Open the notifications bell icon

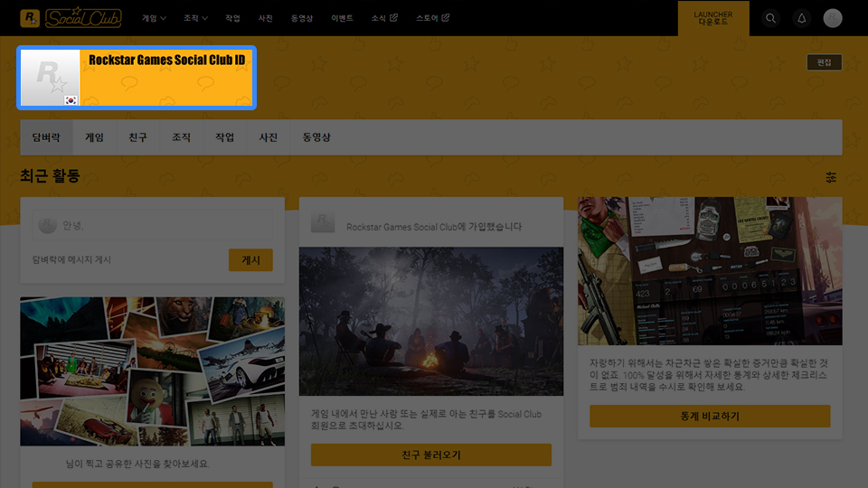[x=802, y=18]
